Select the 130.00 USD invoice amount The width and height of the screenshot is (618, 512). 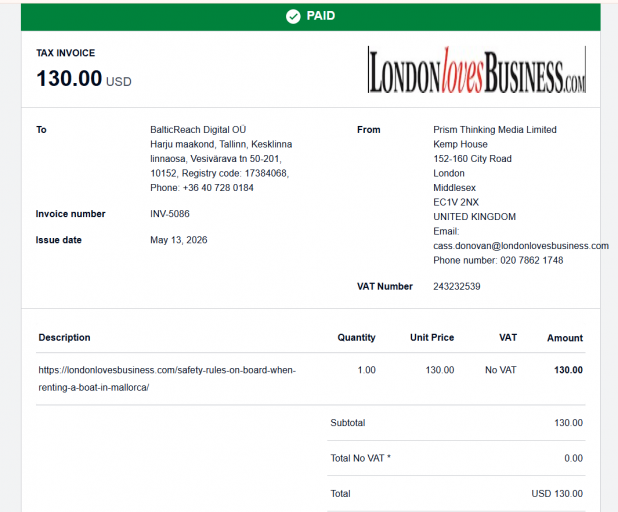[84, 78]
